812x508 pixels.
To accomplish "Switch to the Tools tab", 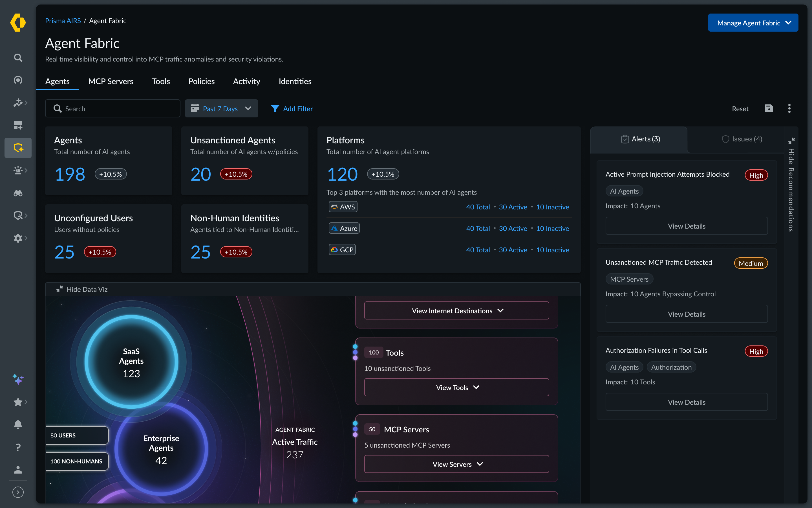I will point(161,81).
